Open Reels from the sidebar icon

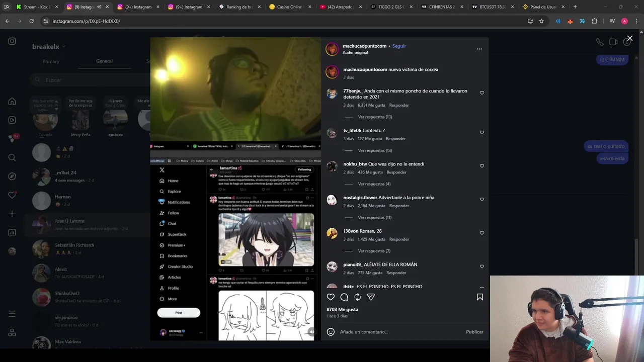pos(12,120)
